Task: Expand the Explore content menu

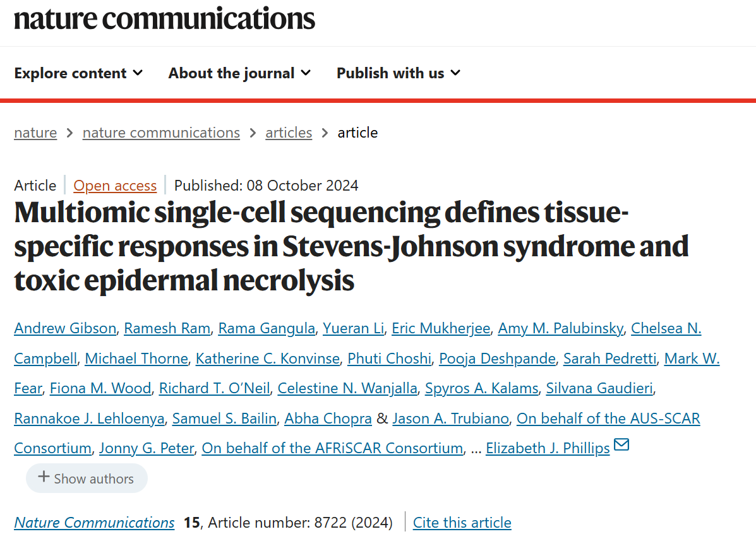Action: click(x=78, y=73)
